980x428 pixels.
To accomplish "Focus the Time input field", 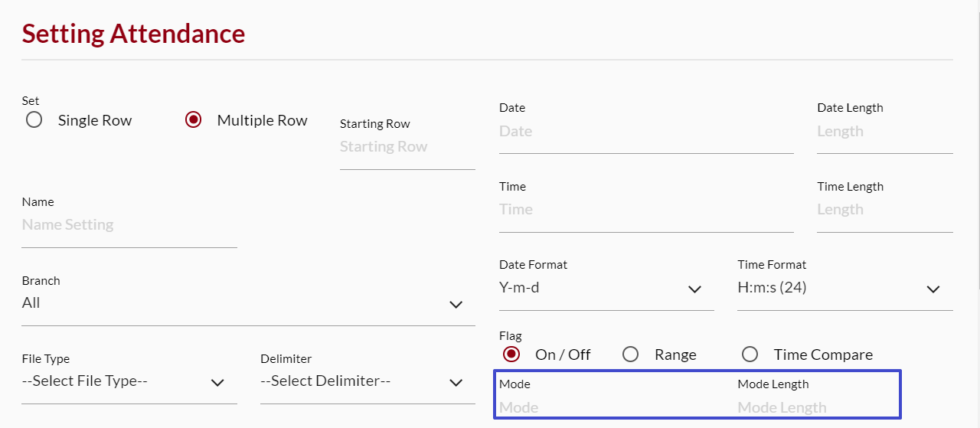I will click(x=646, y=210).
